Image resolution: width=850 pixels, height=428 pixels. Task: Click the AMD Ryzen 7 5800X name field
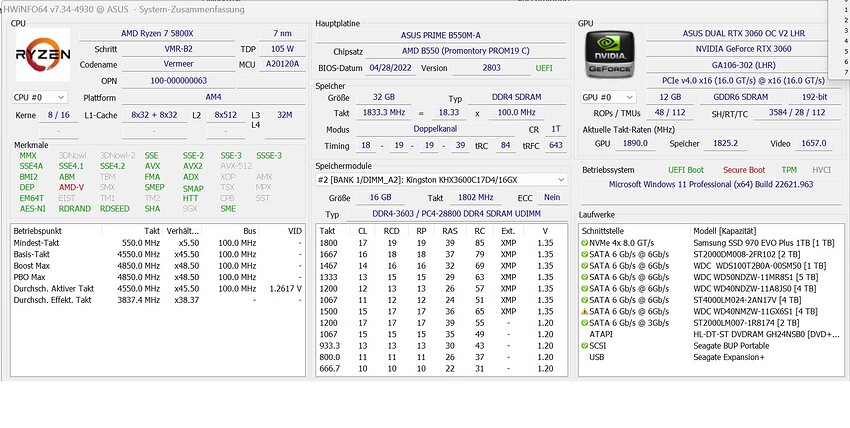pyautogui.click(x=157, y=34)
